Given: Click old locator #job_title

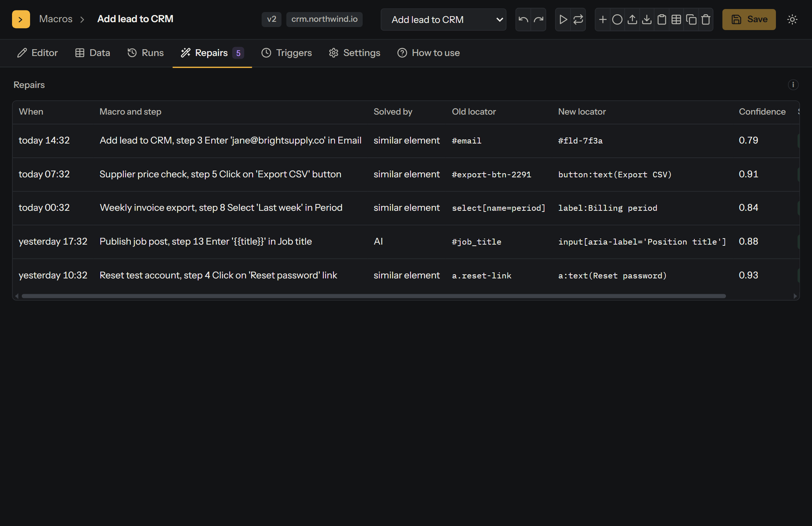Looking at the screenshot, I should [x=477, y=242].
